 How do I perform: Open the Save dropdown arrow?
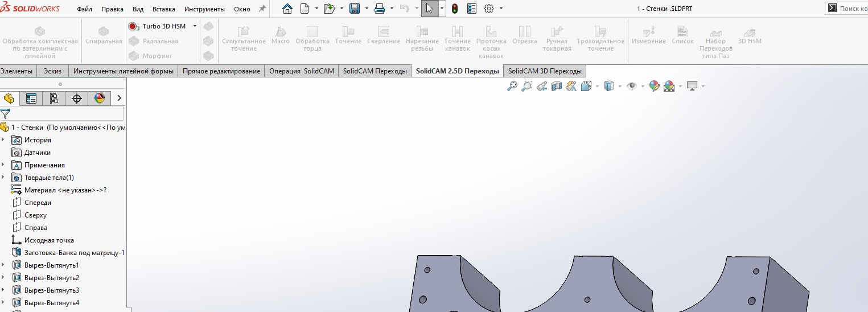coord(367,9)
